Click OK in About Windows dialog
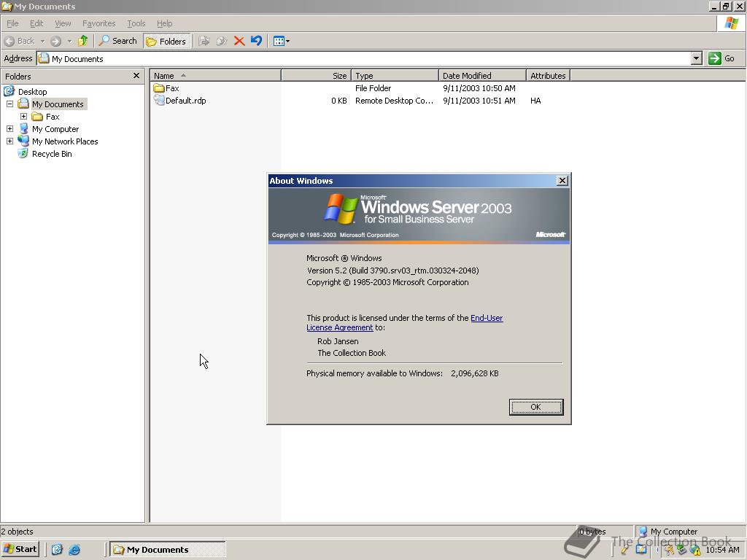747x560 pixels. pos(536,407)
